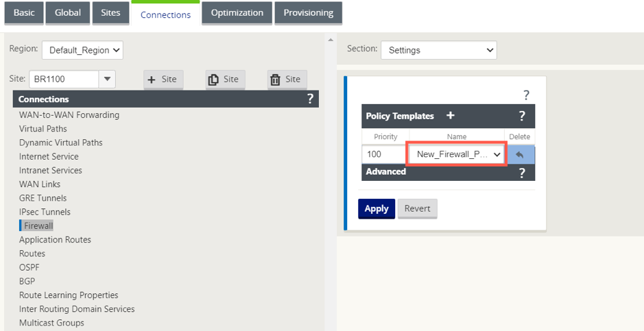Select Virtual Paths in the Connections list

pyautogui.click(x=43, y=129)
